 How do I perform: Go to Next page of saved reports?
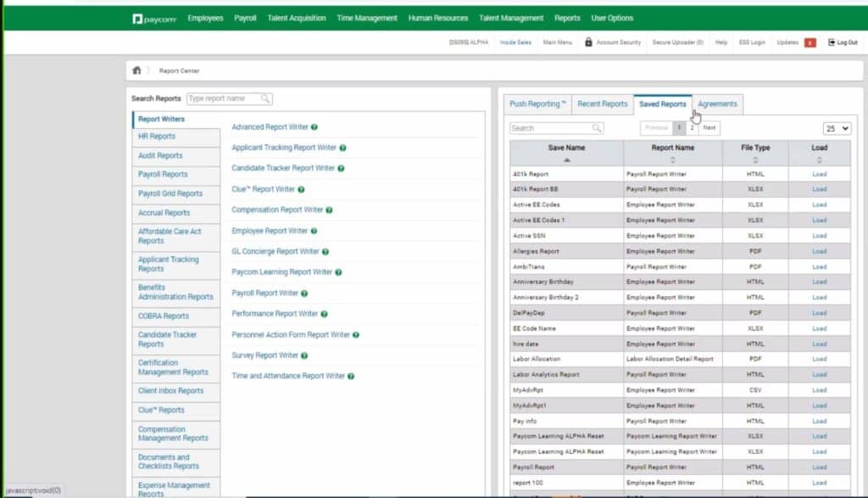[x=709, y=128]
